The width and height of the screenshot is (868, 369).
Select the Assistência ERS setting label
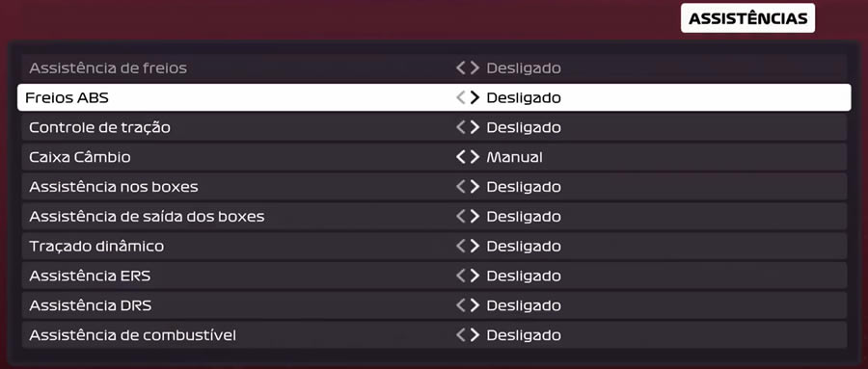[x=90, y=276]
